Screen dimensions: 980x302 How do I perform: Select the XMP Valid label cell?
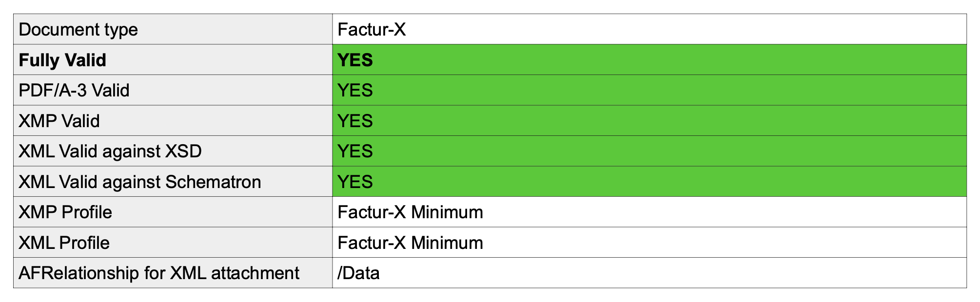[173, 120]
